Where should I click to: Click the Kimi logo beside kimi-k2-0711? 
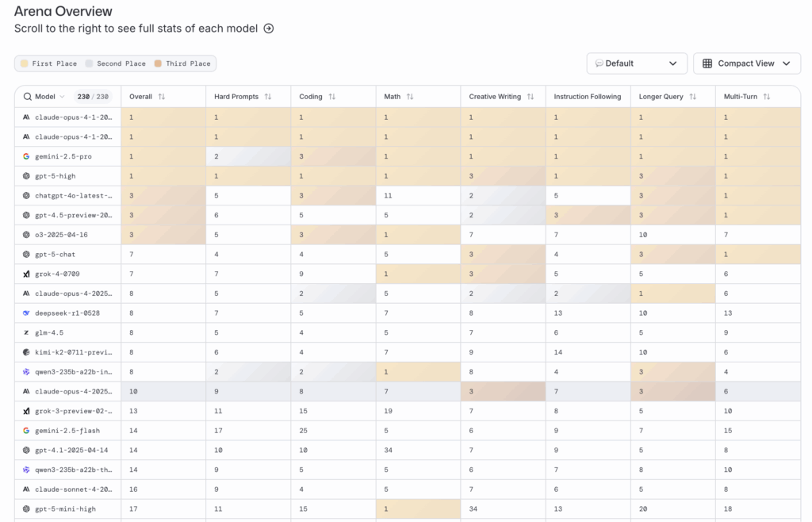[x=26, y=351]
